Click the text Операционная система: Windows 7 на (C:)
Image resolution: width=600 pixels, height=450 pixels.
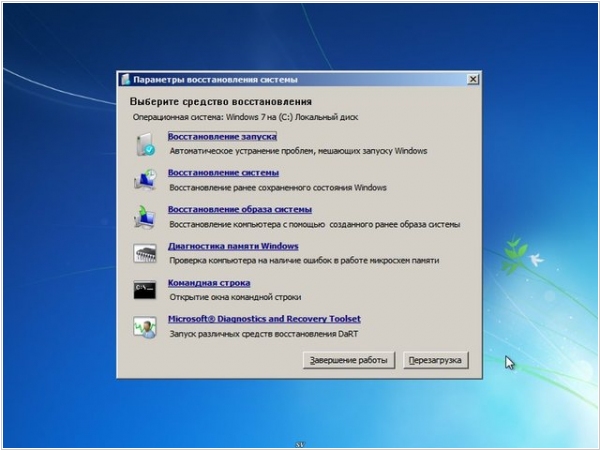213,117
